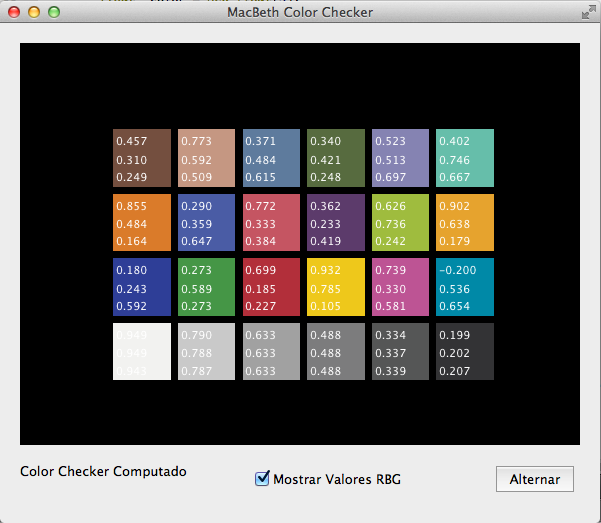Click the value 0.615 in blue-gray swatch
601x523 pixels.
point(260,177)
